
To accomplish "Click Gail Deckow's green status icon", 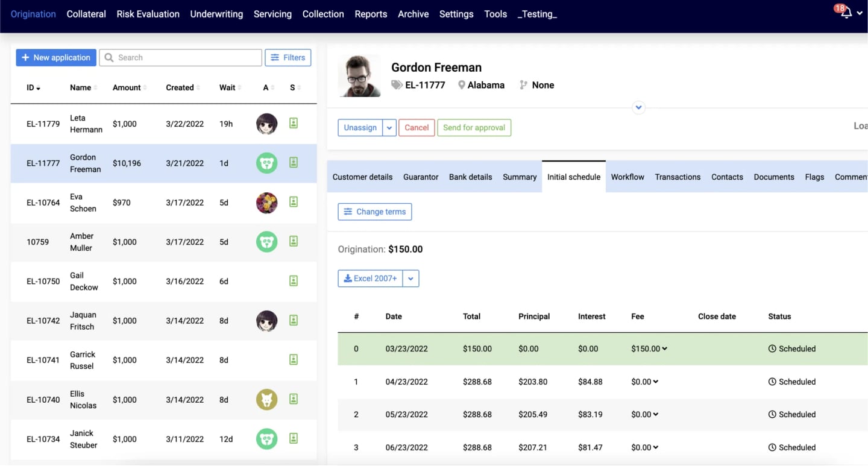I will [x=294, y=281].
